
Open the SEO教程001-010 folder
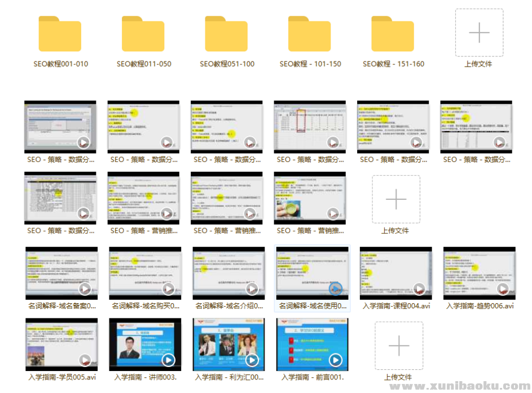60,35
